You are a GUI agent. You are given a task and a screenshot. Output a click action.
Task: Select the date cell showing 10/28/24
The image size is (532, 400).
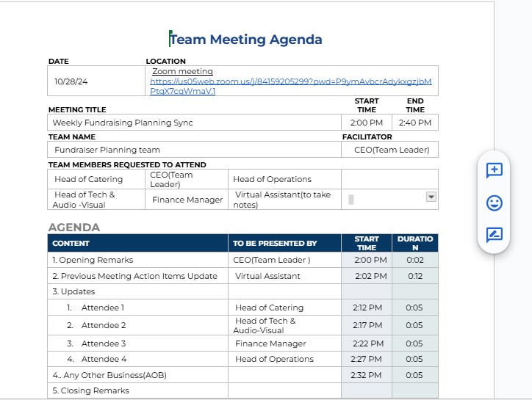pyautogui.click(x=71, y=81)
